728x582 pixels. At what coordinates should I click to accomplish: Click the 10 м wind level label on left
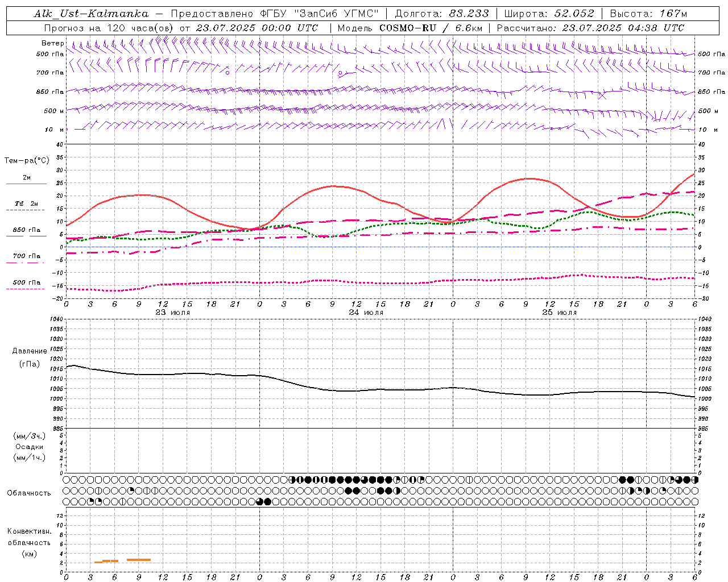pos(55,130)
